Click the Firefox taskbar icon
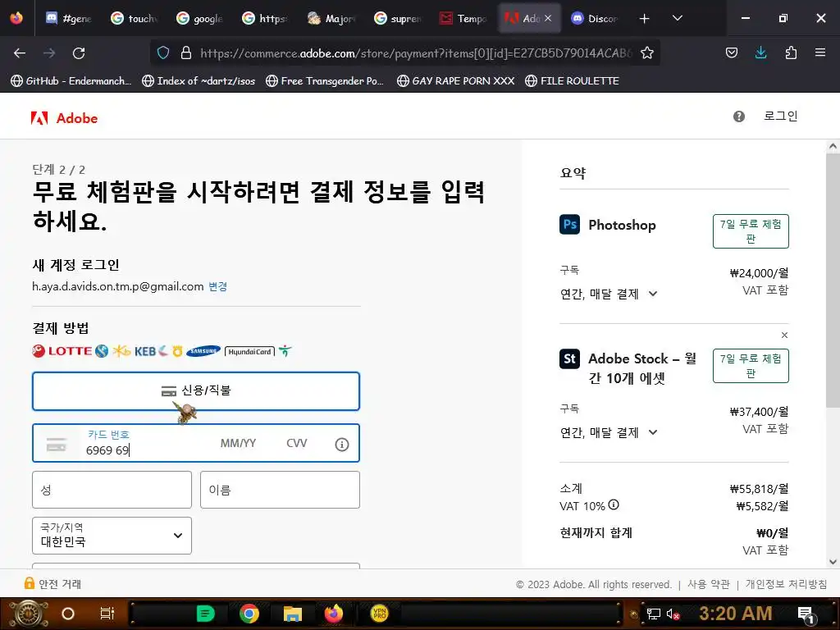The height and width of the screenshot is (630, 840). click(x=334, y=614)
